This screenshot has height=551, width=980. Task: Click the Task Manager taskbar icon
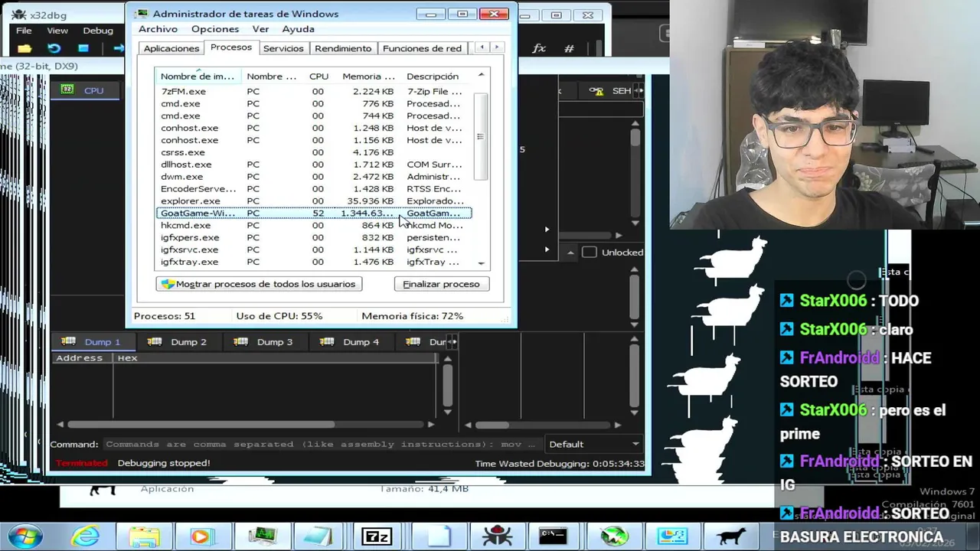point(263,536)
